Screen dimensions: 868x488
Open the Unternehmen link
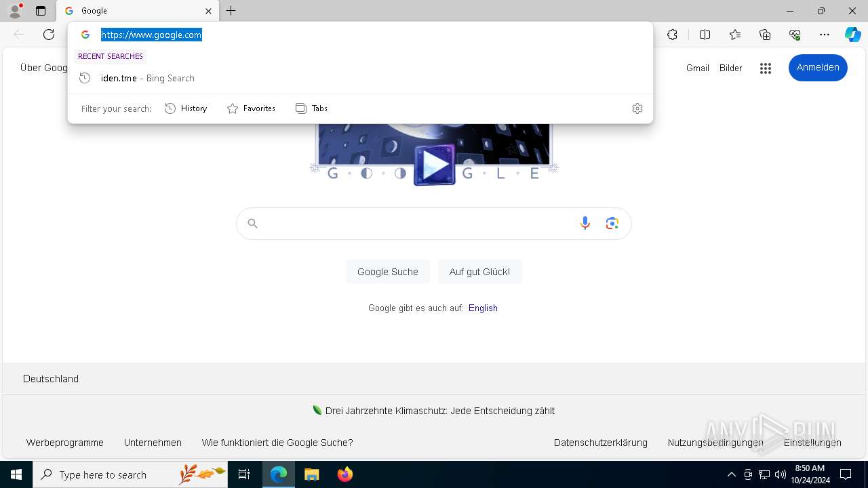point(153,443)
